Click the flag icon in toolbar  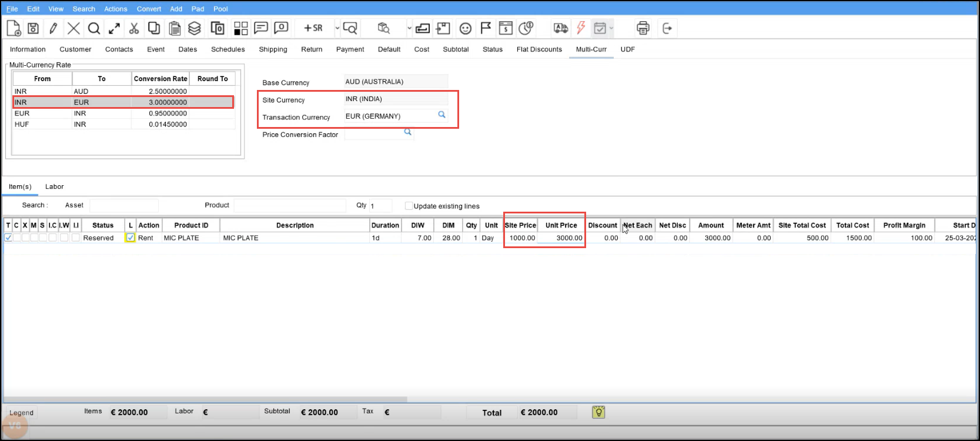(x=486, y=28)
